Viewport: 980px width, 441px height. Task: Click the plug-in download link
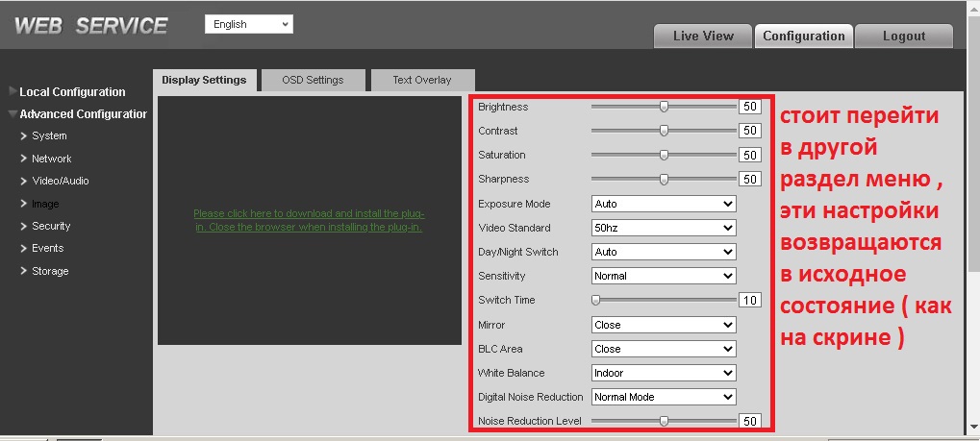(309, 220)
